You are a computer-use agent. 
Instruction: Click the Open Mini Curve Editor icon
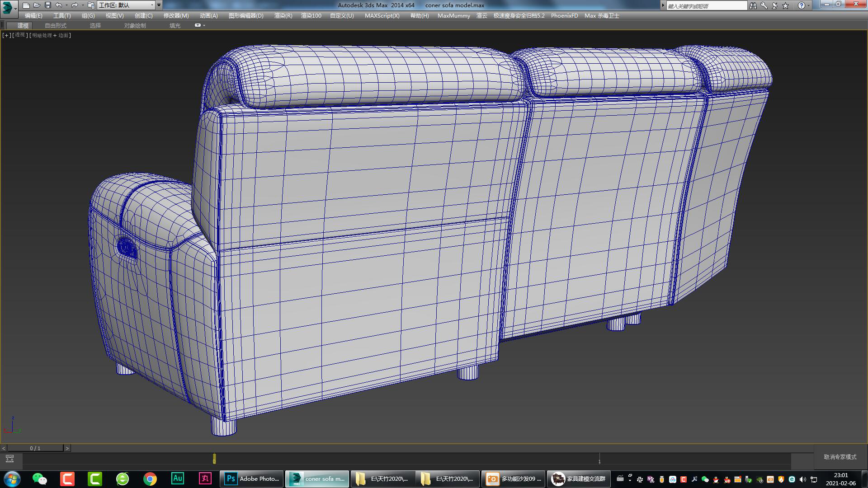(9, 460)
